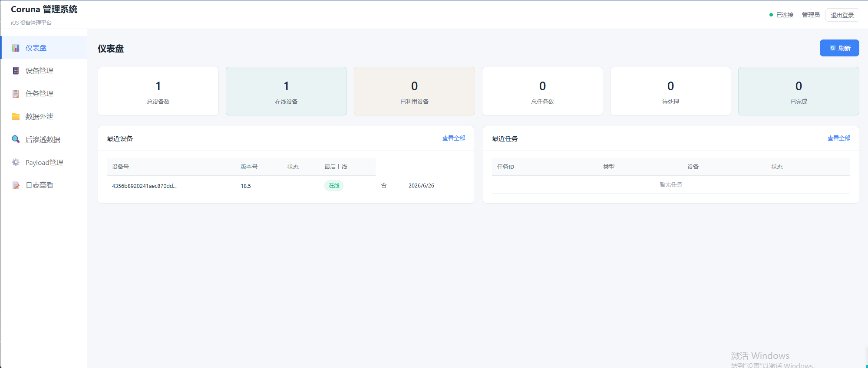Click the 暂无任务 empty message
The height and width of the screenshot is (368, 868).
(x=671, y=184)
